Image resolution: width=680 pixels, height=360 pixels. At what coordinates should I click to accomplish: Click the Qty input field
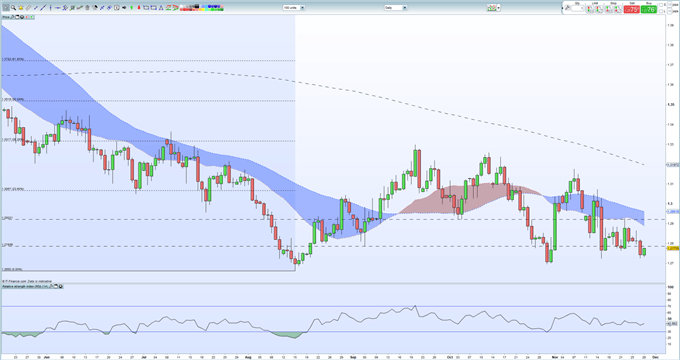pyautogui.click(x=577, y=8)
